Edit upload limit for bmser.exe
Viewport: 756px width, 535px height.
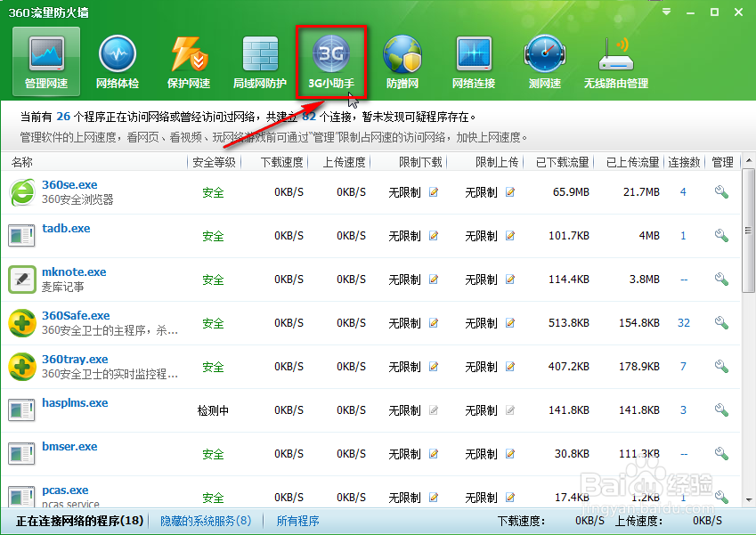[510, 453]
